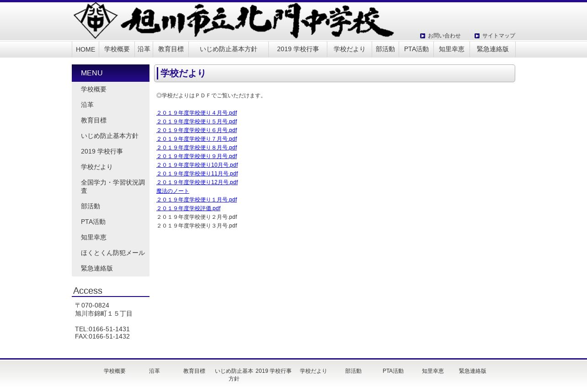Image resolution: width=587 pixels, height=392 pixels.
Task: Click PTA活動 in the sidebar MENU
Action: (111, 222)
